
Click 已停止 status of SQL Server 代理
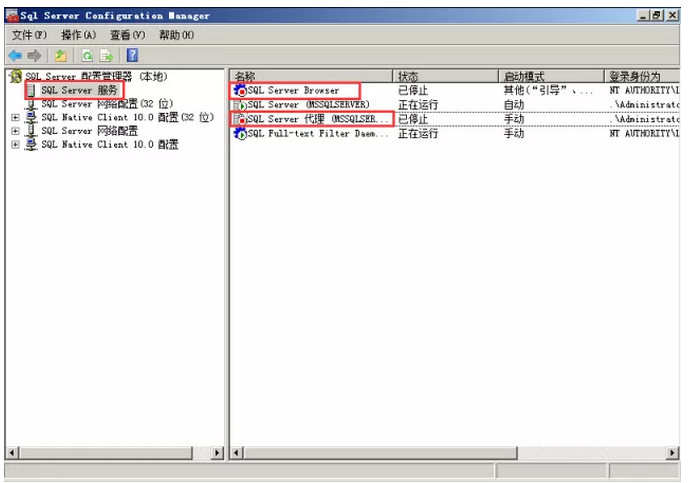(x=413, y=119)
